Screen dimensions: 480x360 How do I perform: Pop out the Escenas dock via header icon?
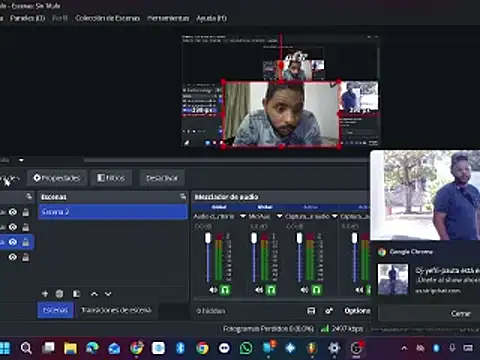[183, 197]
